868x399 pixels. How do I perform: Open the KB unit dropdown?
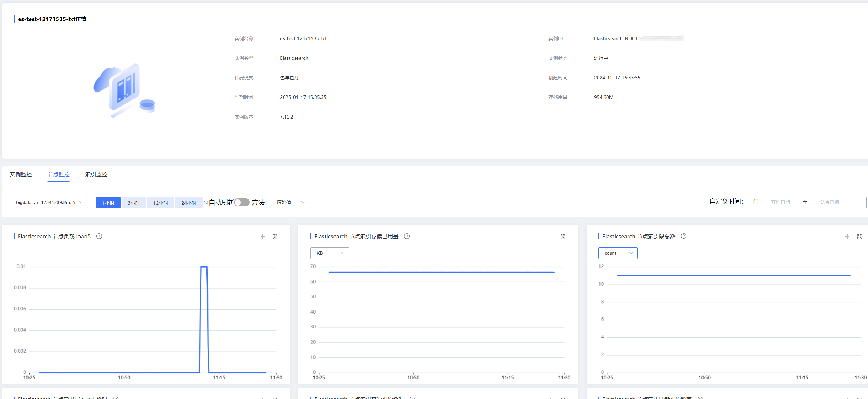click(x=330, y=253)
